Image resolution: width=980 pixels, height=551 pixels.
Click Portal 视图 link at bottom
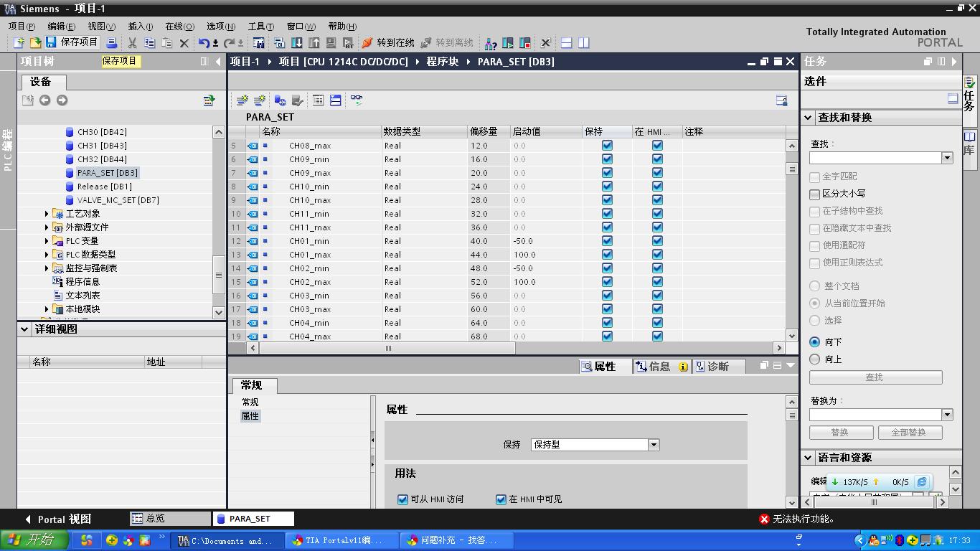pyautogui.click(x=57, y=519)
